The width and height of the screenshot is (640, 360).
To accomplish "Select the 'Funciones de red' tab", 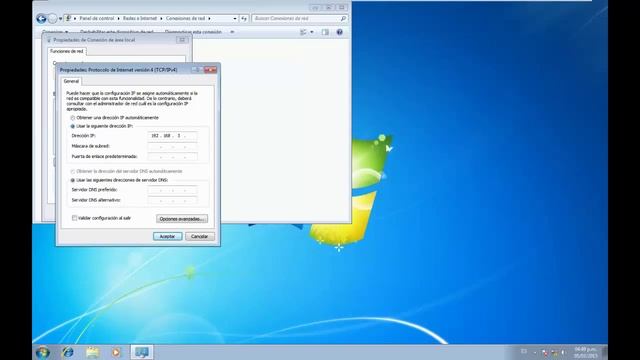I will (67, 51).
